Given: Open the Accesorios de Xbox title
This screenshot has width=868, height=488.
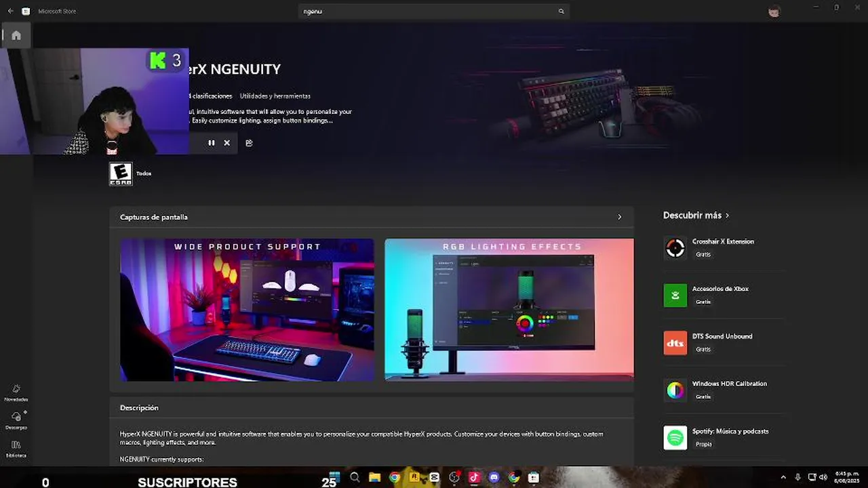Looking at the screenshot, I should (720, 289).
